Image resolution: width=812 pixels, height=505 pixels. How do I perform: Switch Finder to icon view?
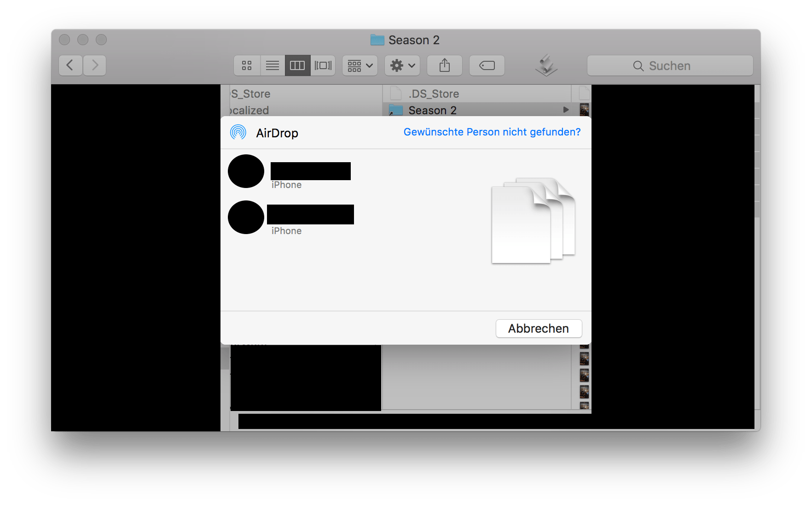tap(247, 65)
